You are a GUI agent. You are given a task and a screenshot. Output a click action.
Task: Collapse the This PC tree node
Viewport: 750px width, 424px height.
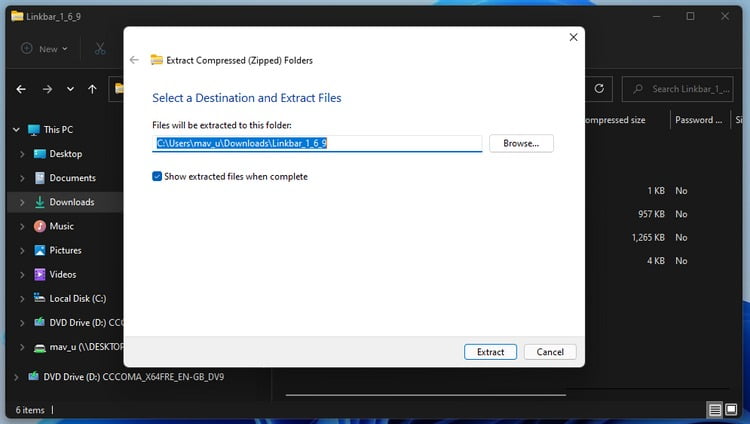(16, 130)
